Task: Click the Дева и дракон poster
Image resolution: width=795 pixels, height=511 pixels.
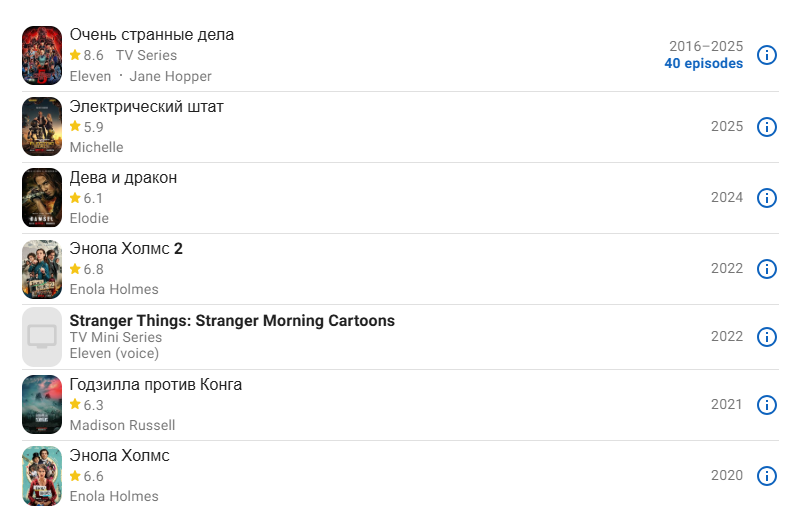Action: [x=42, y=198]
